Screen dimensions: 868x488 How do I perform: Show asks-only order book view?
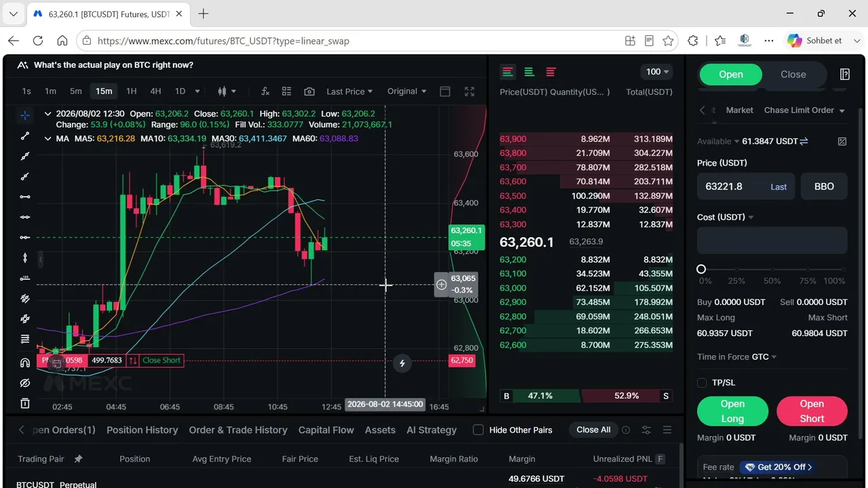tap(551, 72)
